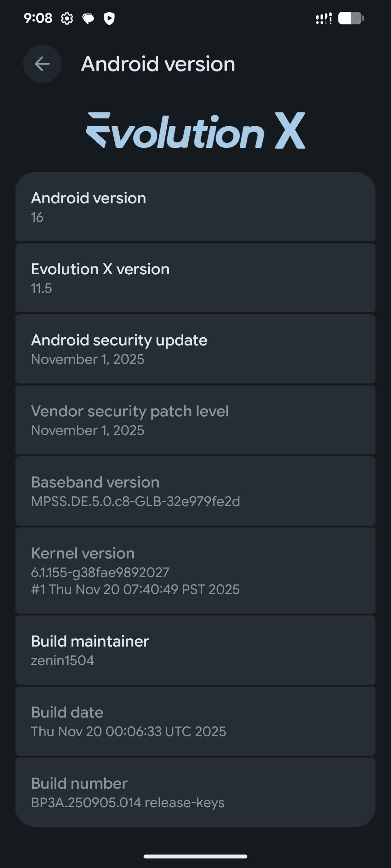This screenshot has height=868, width=391.
Task: Tap the battery indicator icon
Action: (x=351, y=18)
